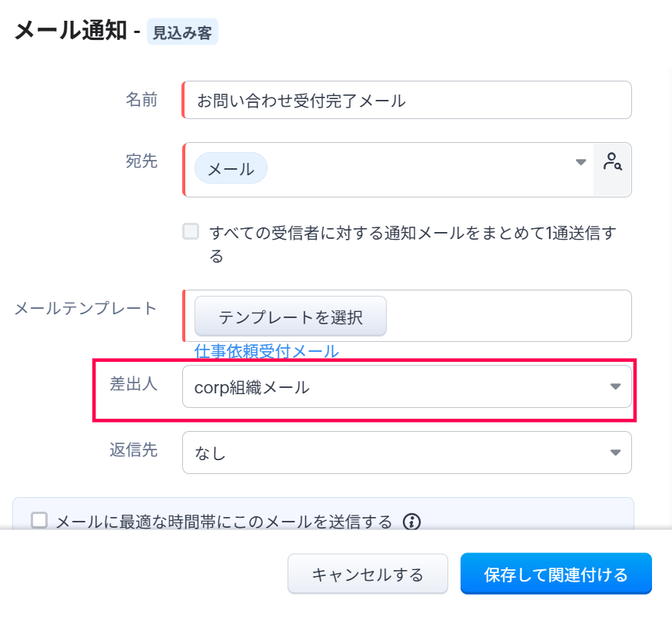Click the info icon beside optimal time option
Screen dimensions: 672x620
412,522
